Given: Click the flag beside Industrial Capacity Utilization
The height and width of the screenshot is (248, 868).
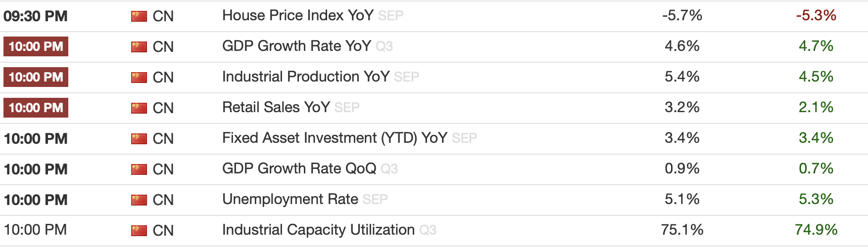Looking at the screenshot, I should click(x=139, y=231).
